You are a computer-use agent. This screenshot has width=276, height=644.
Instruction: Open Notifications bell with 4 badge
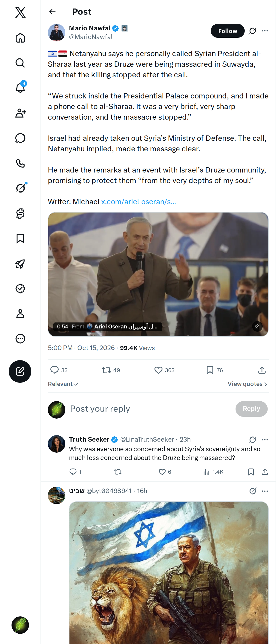[x=20, y=88]
